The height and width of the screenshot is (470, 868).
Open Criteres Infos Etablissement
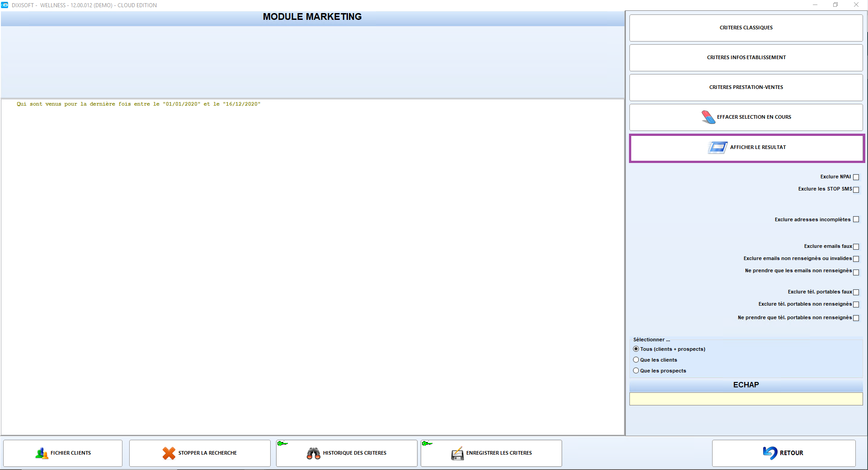746,58
